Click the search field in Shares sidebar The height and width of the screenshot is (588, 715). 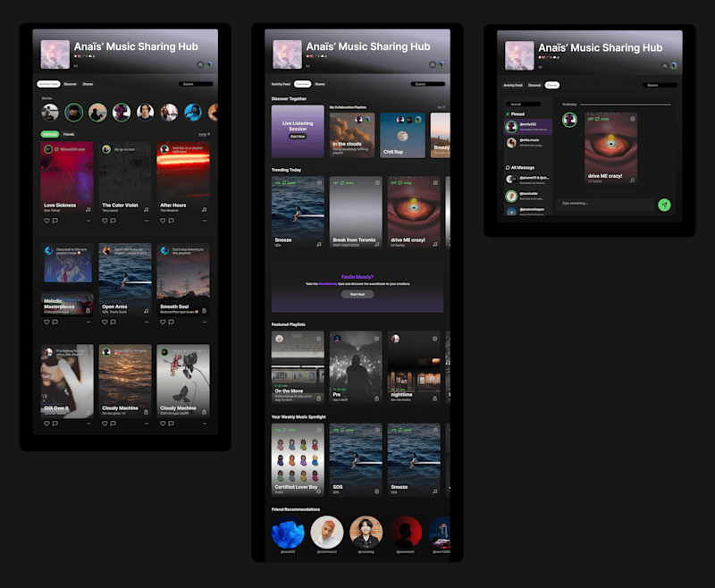(523, 104)
